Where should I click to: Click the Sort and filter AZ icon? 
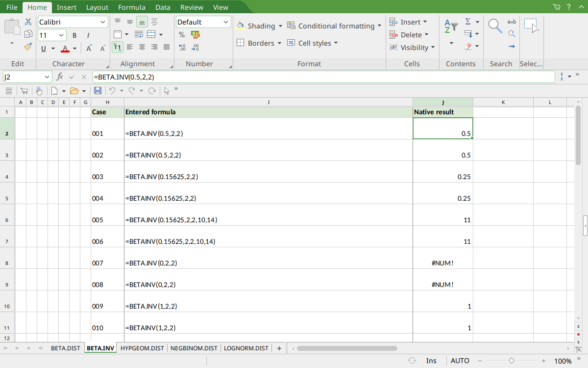pos(451,26)
